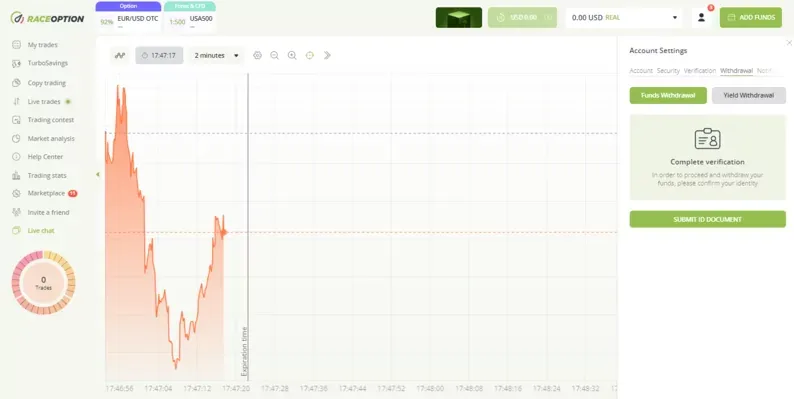Select the EUR/USD OTC option asset

(x=129, y=21)
